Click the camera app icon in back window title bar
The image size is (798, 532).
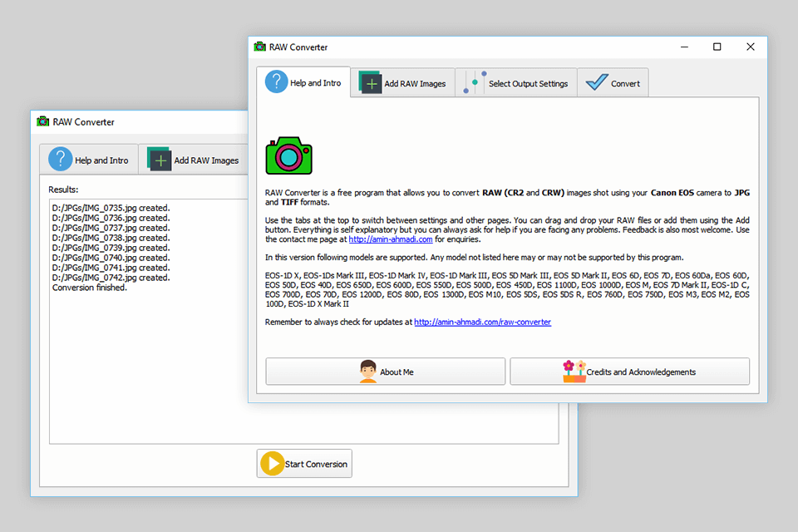tap(42, 121)
